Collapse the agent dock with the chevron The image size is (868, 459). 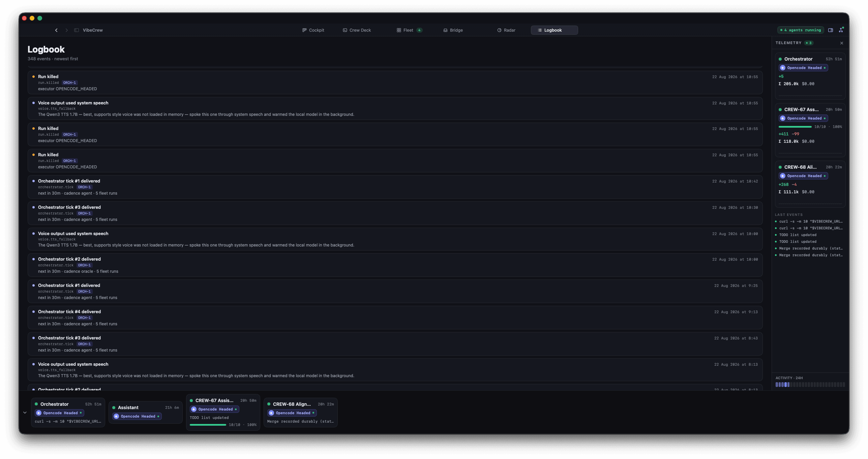click(x=25, y=412)
